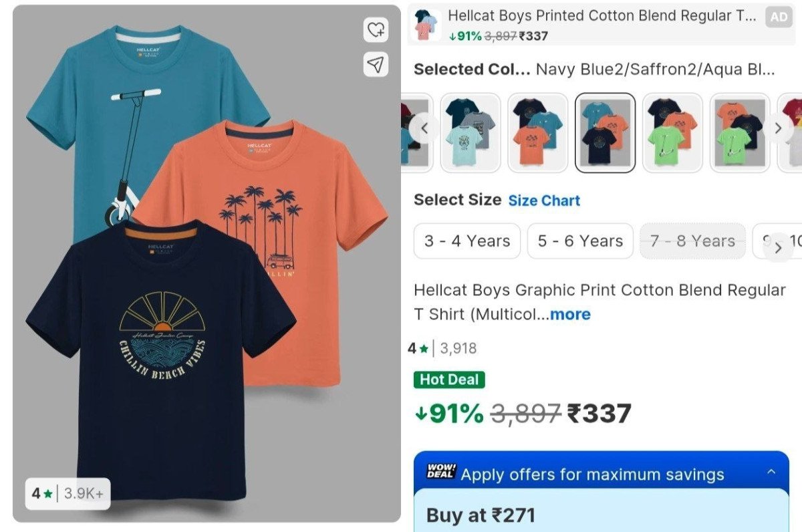The image size is (802, 532).
Task: Choose the dark teal, grey, aqua color option
Action: tap(471, 132)
